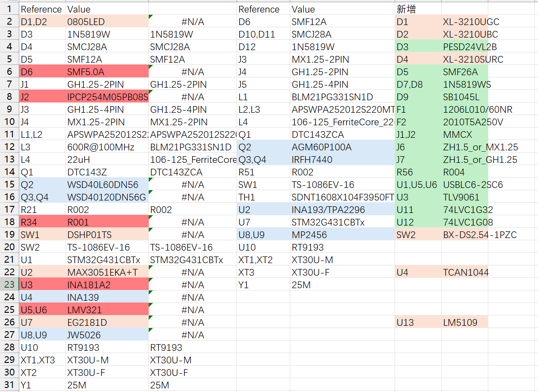Screen dimensions: 538x392
Task: Click the USBLC6-2SC6 cell
Action: pos(465,184)
